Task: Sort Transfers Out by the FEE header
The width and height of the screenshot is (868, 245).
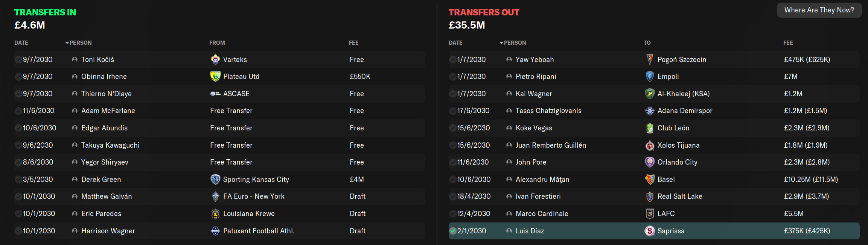Action: 788,43
